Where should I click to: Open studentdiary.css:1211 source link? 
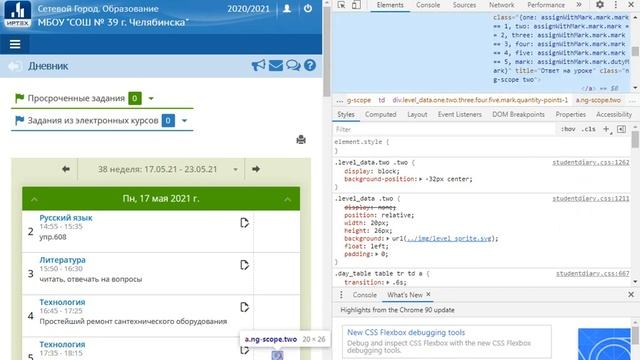click(591, 199)
